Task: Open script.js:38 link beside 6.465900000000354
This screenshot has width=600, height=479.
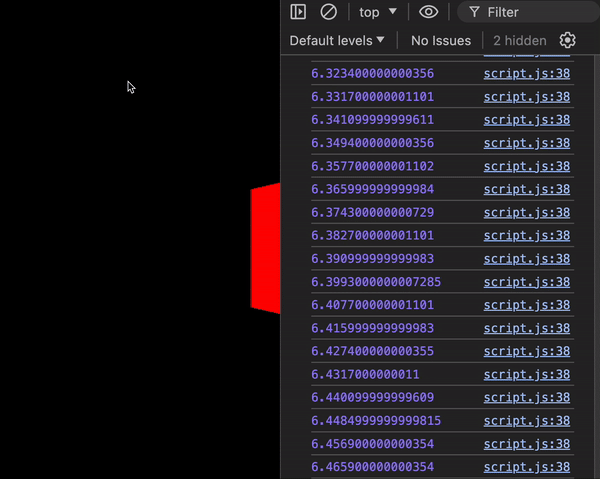Action: click(x=527, y=467)
